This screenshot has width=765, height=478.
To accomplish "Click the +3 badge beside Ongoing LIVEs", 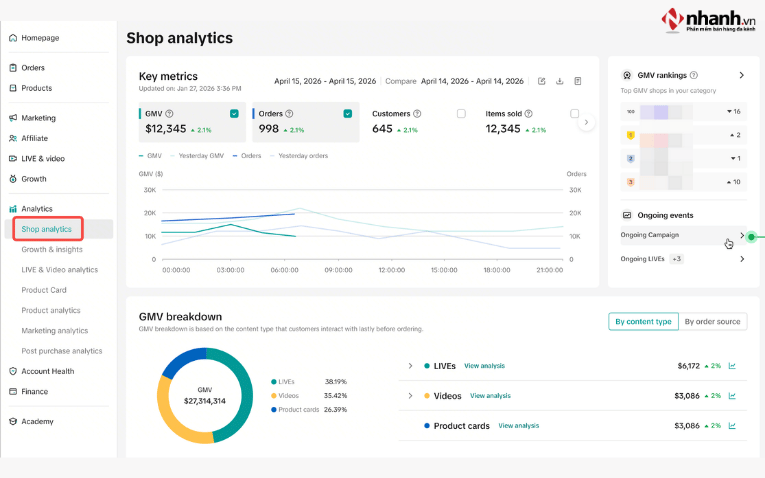I will (676, 259).
